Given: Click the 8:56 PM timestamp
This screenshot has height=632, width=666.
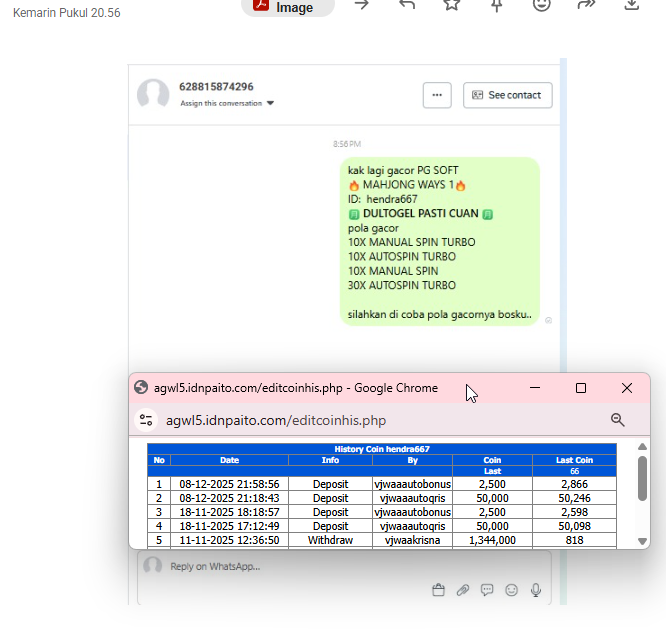Looking at the screenshot, I should [347, 144].
